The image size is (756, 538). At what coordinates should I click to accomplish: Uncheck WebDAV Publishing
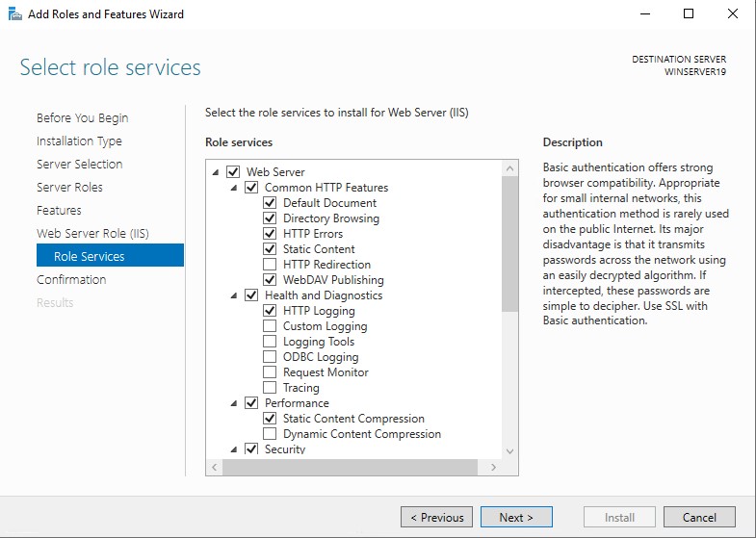pos(270,280)
